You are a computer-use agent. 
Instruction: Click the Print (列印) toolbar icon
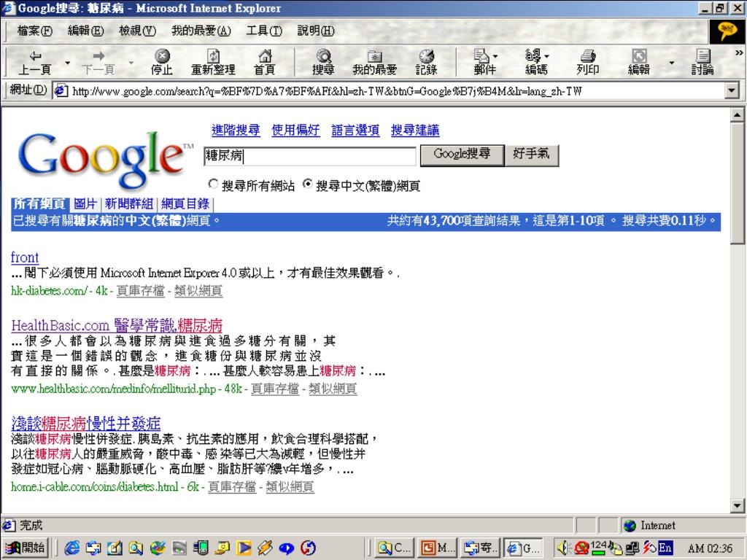[x=587, y=63]
